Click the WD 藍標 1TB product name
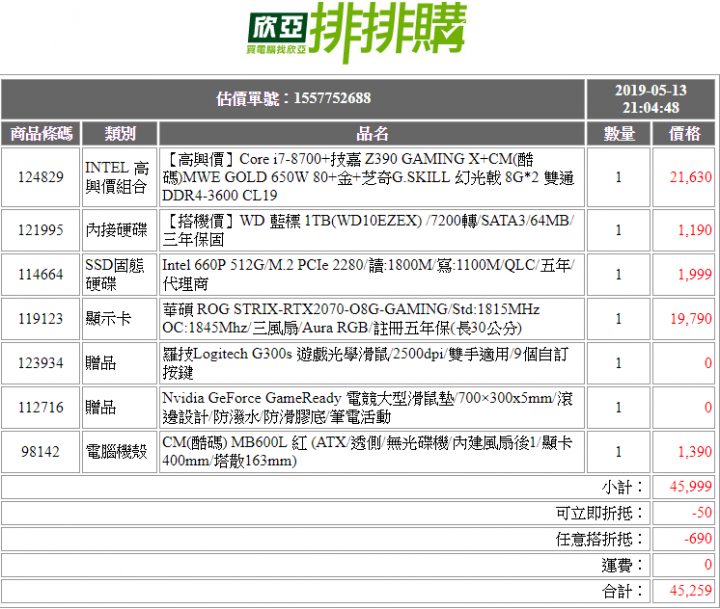Viewport: 720px width, 609px height. [x=368, y=230]
